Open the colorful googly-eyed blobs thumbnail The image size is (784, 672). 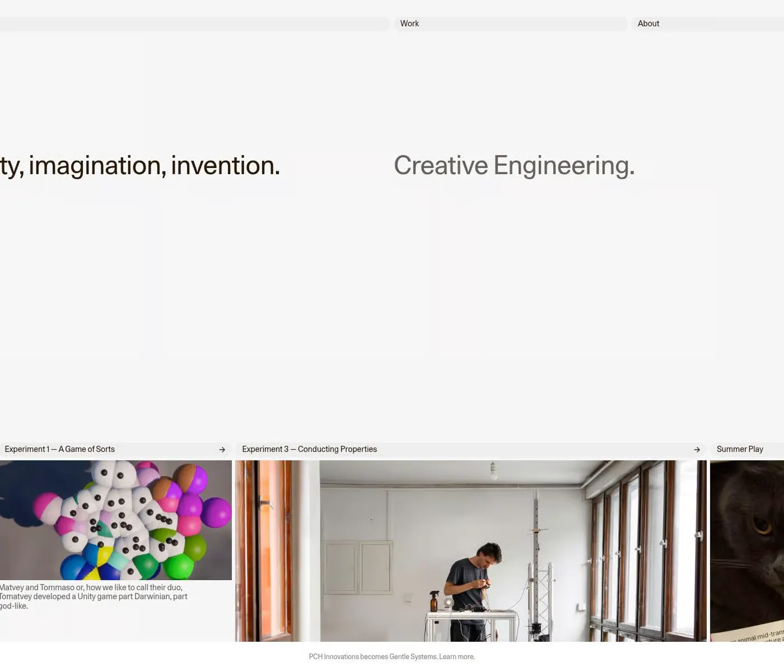click(115, 520)
